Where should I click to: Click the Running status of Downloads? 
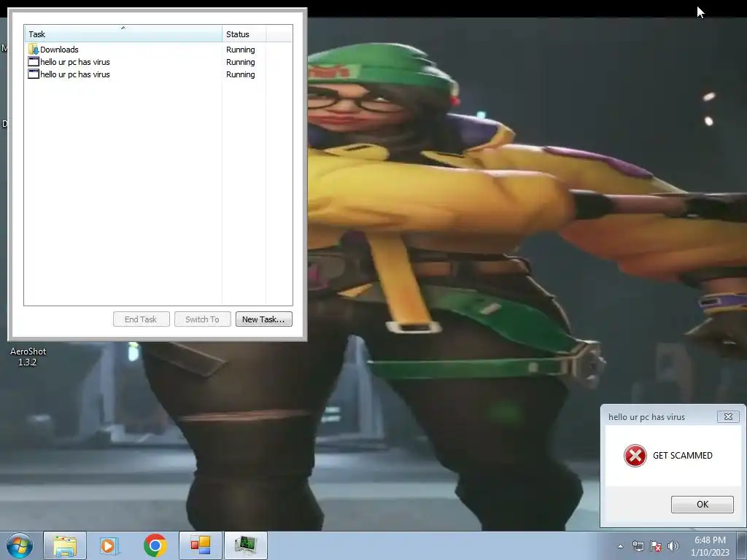coord(240,50)
